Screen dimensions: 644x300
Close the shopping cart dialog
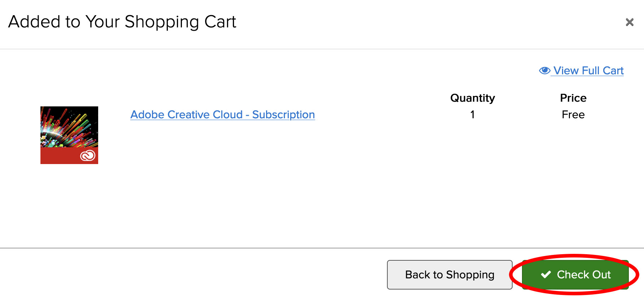(630, 22)
